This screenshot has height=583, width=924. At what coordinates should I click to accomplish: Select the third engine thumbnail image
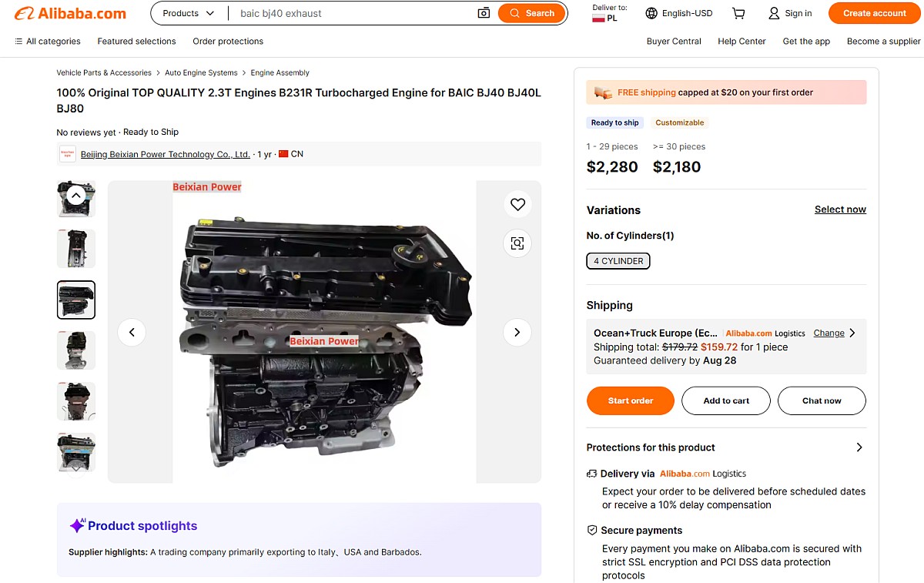pyautogui.click(x=76, y=300)
